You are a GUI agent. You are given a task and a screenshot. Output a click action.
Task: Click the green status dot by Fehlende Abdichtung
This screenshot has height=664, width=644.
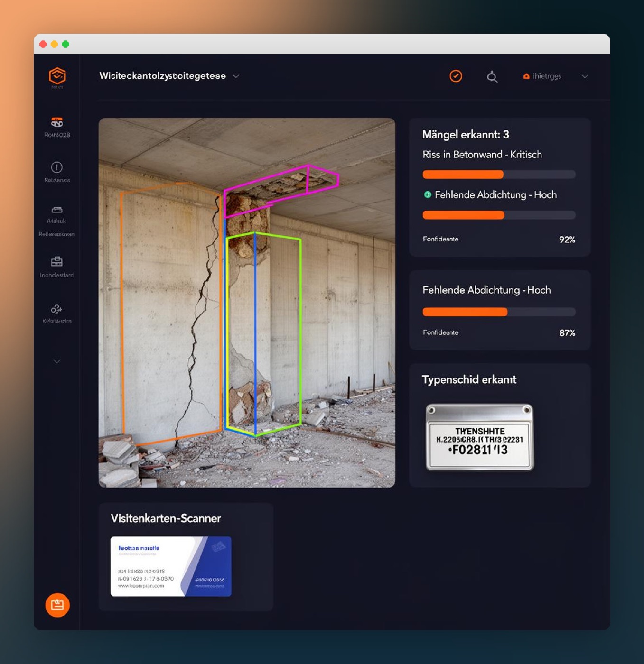click(427, 194)
